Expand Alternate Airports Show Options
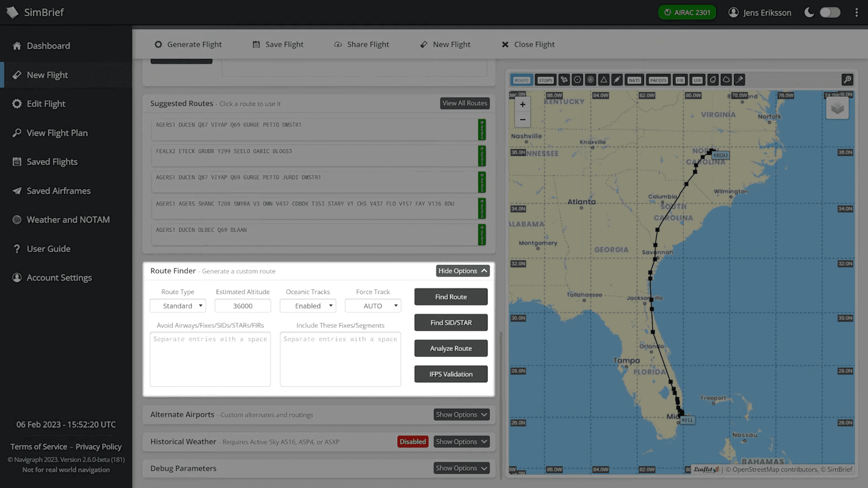Image resolution: width=868 pixels, height=488 pixels. coord(462,414)
